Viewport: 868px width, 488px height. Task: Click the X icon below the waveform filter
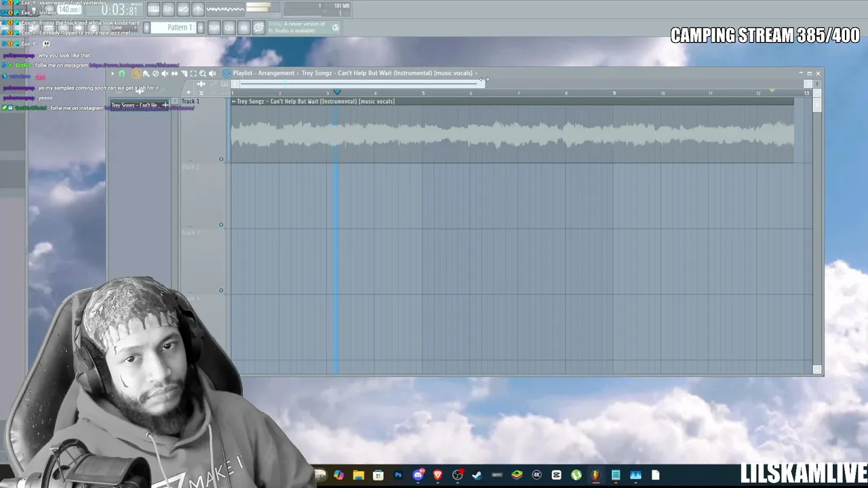click(x=201, y=93)
